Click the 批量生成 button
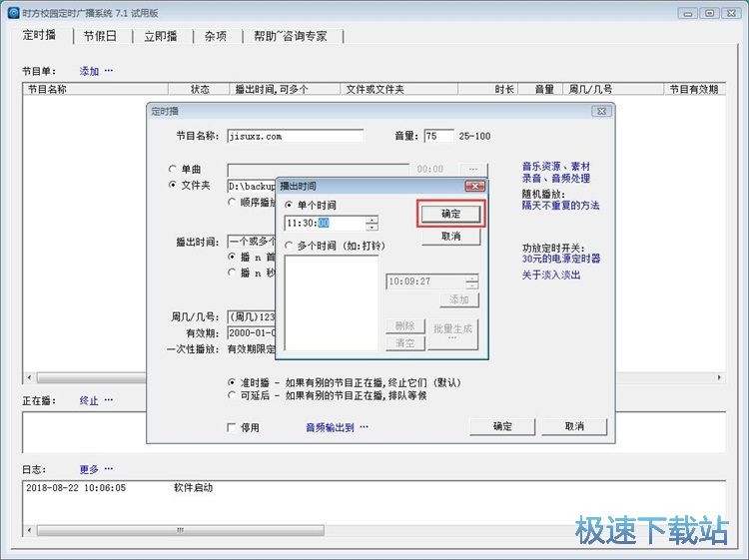The image size is (749, 560). 452,333
